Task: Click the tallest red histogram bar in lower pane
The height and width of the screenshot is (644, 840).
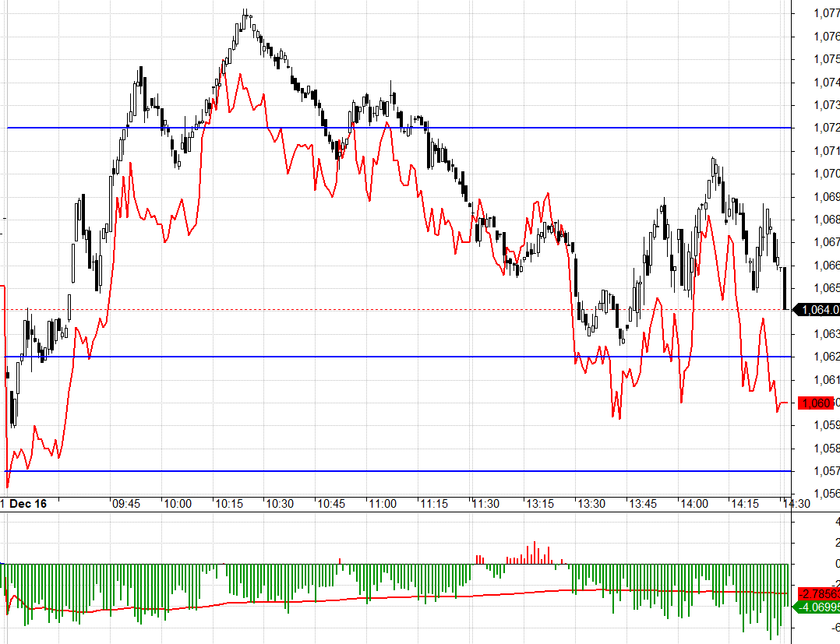Action: coord(535,552)
